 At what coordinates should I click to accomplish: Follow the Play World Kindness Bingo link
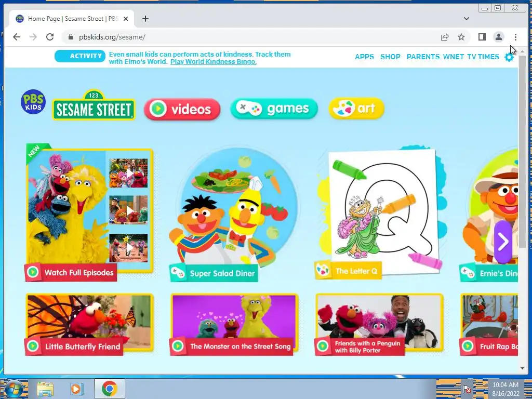click(x=214, y=62)
